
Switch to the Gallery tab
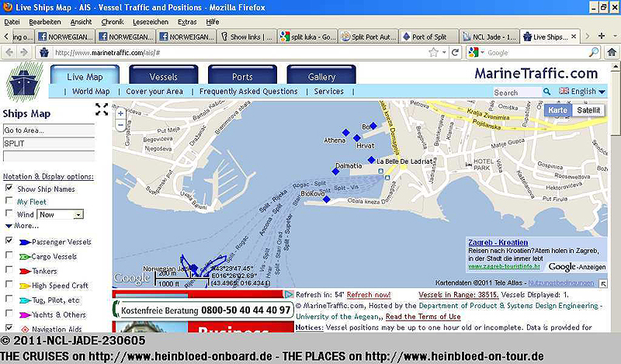click(321, 75)
